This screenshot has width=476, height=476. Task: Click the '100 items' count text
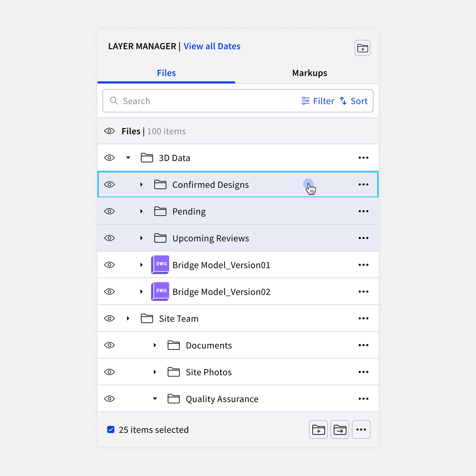point(166,131)
